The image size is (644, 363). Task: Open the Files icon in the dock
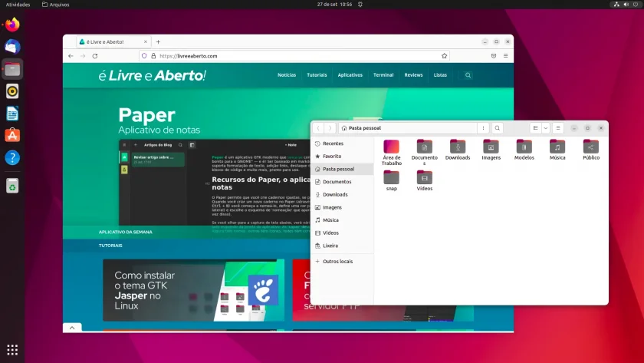coord(12,69)
